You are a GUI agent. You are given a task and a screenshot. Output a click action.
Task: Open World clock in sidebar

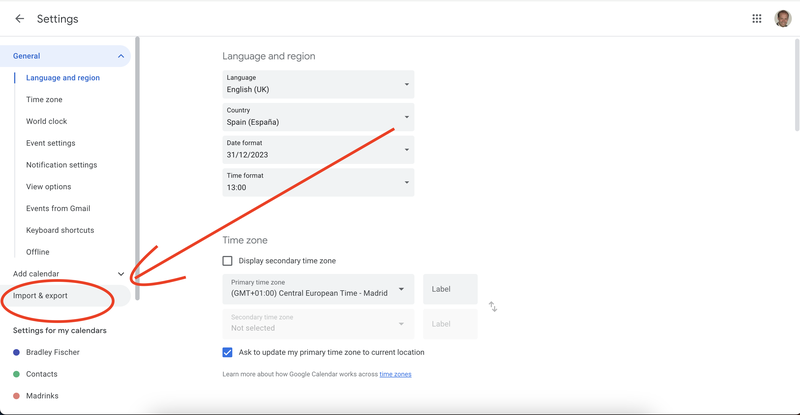[x=46, y=121]
